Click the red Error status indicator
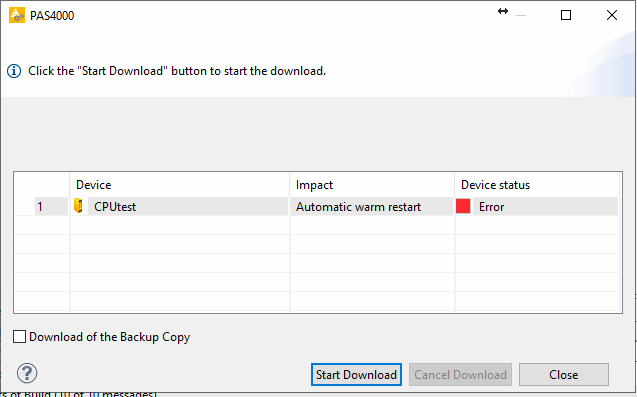The width and height of the screenshot is (637, 397). [463, 206]
